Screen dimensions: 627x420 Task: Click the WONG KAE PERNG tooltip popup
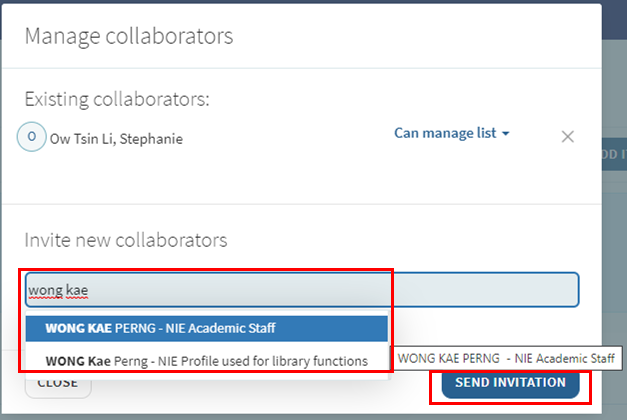[509, 358]
